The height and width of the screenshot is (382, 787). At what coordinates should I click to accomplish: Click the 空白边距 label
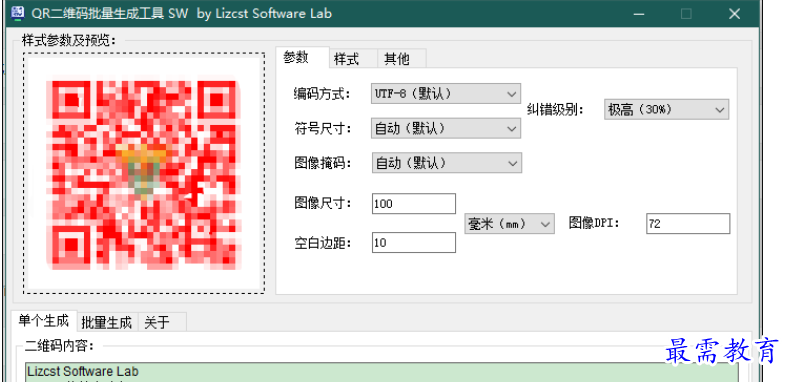click(323, 243)
